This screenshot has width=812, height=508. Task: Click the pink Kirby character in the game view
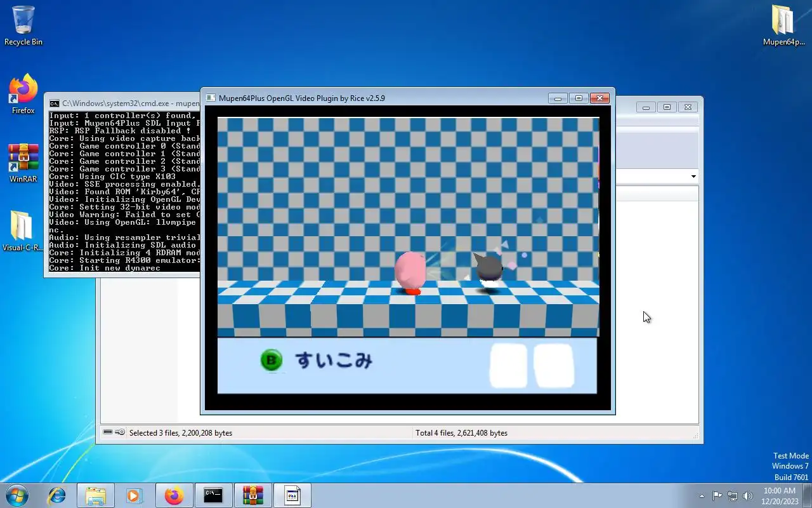410,272
